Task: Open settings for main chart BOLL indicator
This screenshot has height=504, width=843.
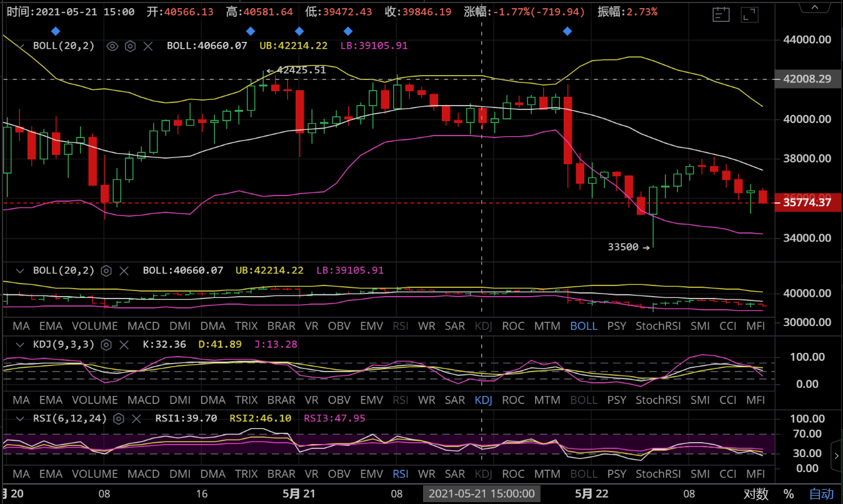Action: 130,46
